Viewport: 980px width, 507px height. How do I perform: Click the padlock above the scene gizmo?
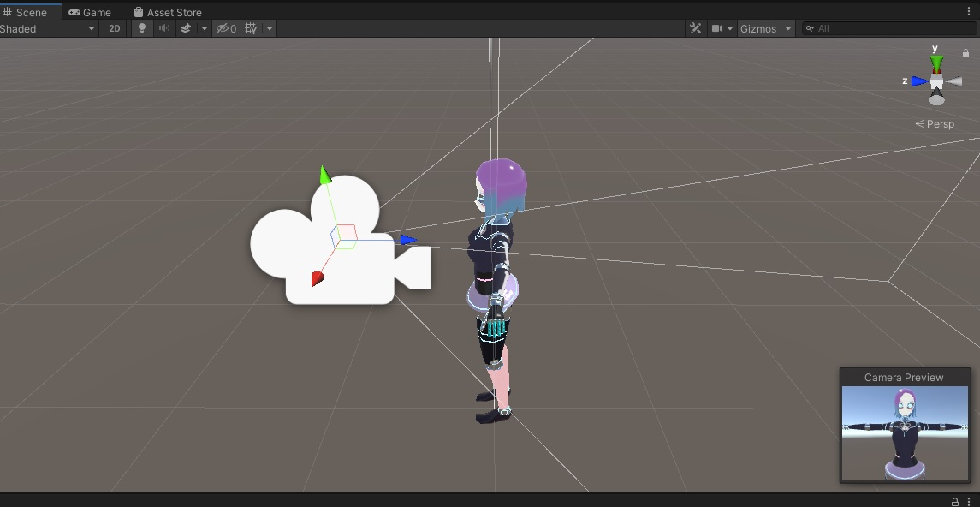click(x=965, y=52)
